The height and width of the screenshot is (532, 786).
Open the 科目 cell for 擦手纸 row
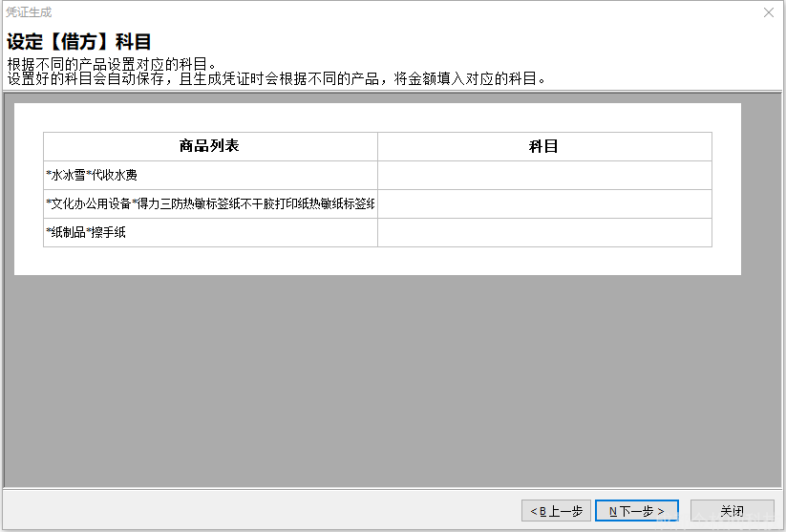544,233
